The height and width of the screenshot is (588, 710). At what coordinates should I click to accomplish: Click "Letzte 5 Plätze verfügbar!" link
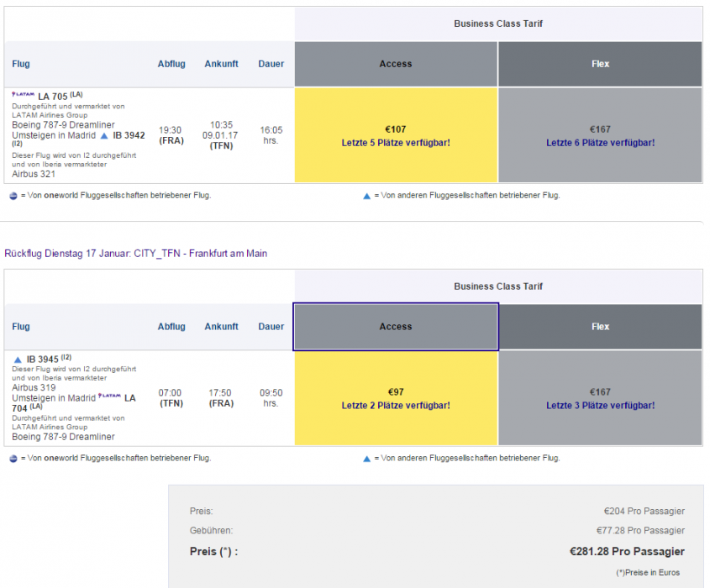[396, 143]
